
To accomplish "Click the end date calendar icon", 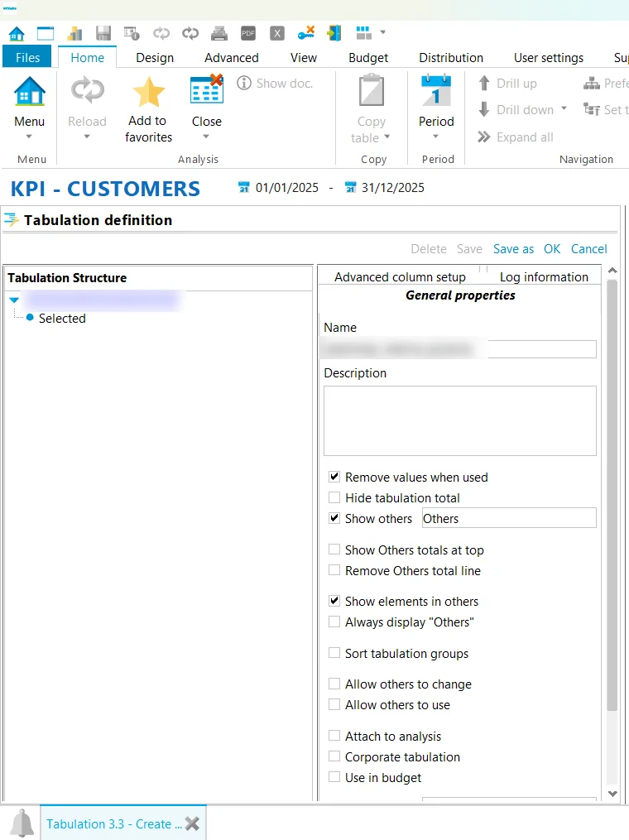I will coord(350,188).
